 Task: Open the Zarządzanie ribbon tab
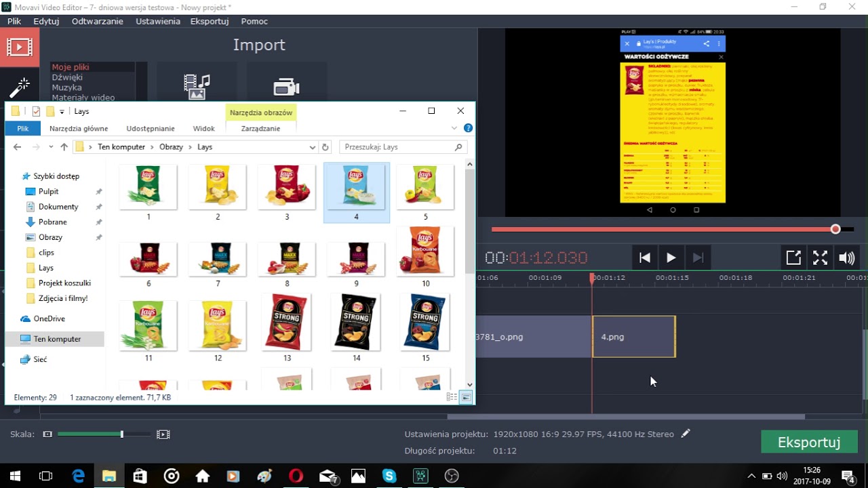[x=261, y=128]
